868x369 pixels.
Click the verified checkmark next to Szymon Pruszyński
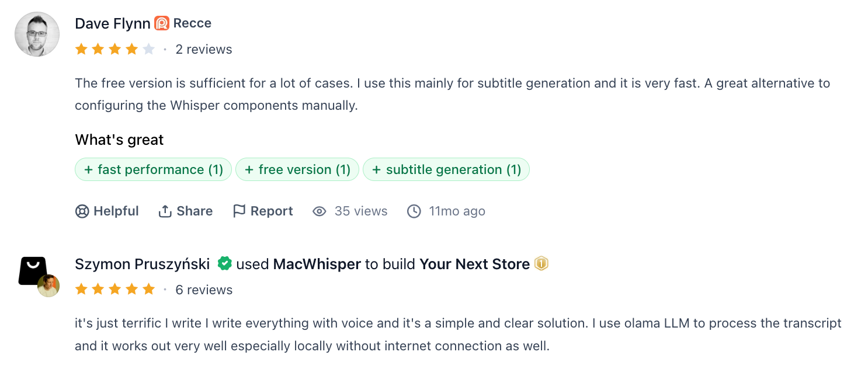tap(225, 264)
